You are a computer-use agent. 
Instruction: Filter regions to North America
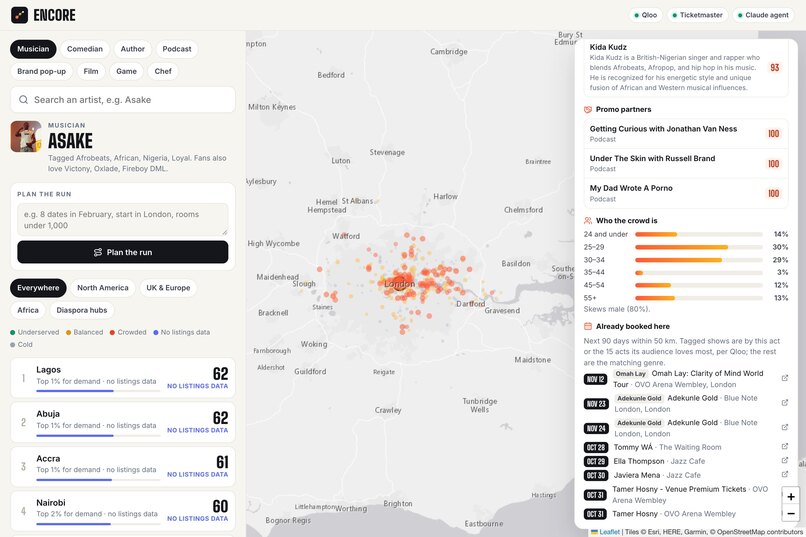[x=103, y=288]
